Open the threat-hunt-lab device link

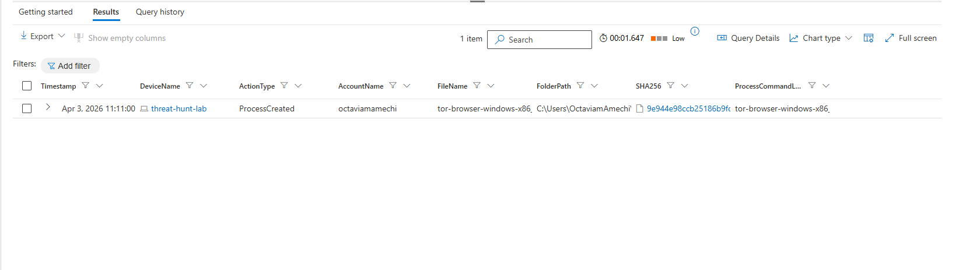(x=178, y=108)
